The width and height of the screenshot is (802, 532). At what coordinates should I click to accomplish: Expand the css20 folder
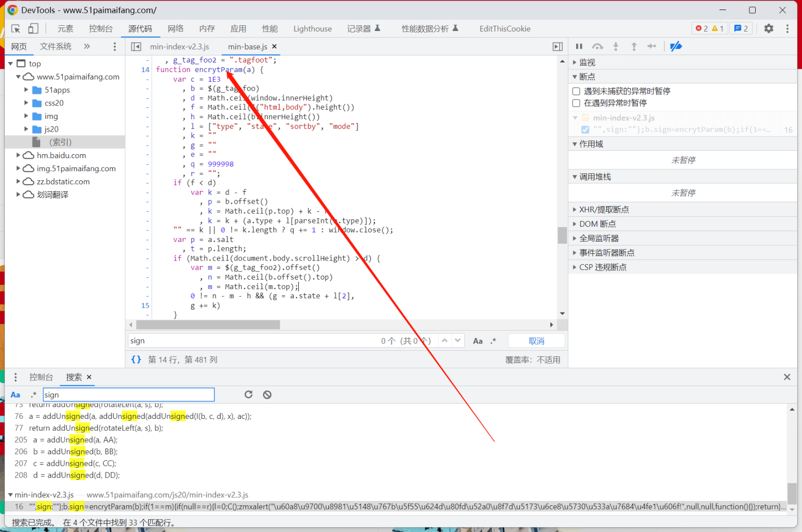click(26, 103)
